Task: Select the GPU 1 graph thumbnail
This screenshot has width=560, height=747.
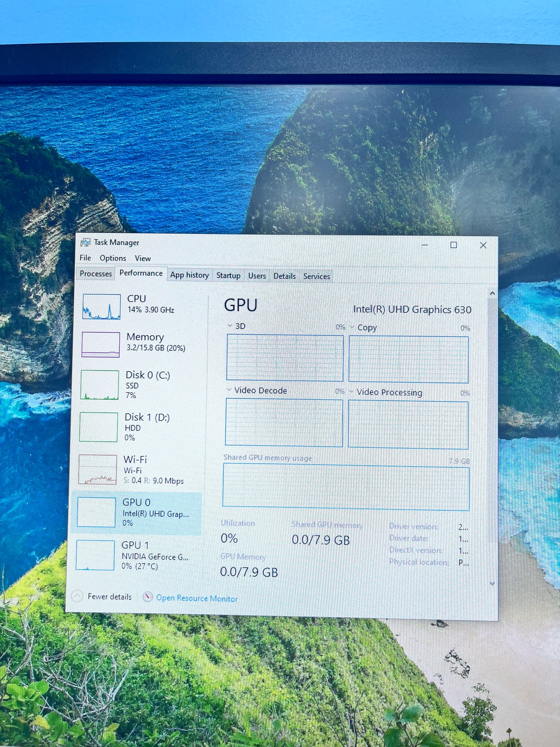Action: 95,555
